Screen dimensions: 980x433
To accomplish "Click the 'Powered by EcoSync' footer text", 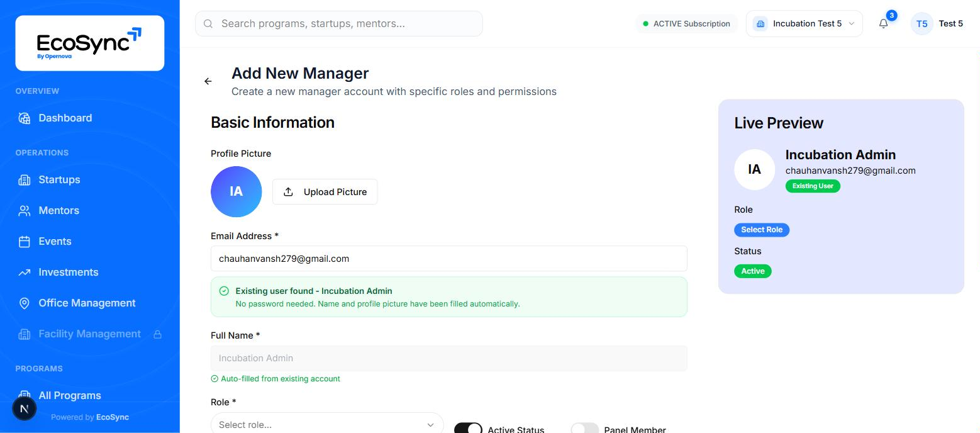I will click(90, 417).
